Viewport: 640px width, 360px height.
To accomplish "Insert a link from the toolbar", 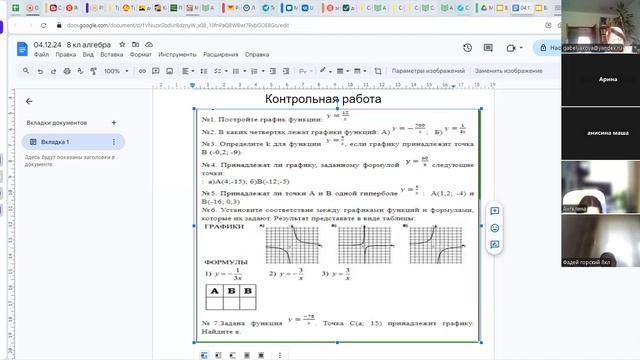I will tap(142, 71).
